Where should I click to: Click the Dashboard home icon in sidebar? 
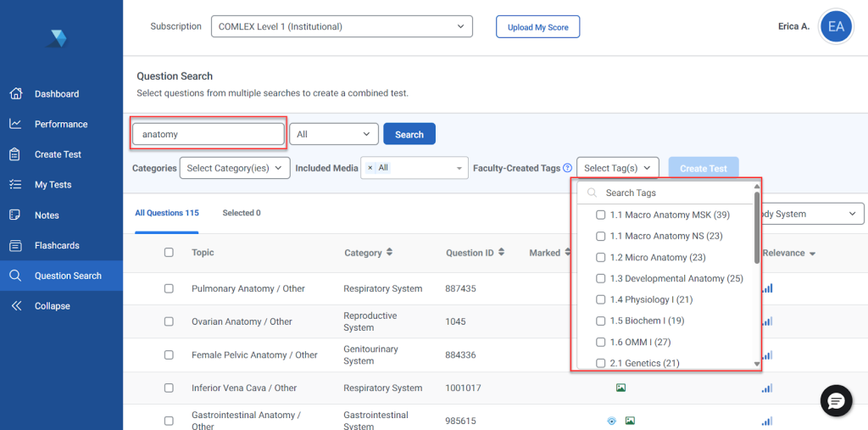[15, 94]
